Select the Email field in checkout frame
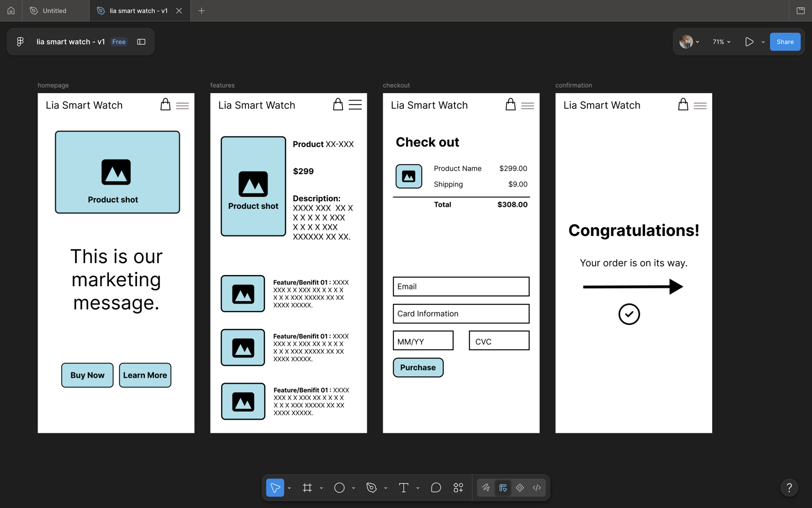812x508 pixels. (461, 286)
